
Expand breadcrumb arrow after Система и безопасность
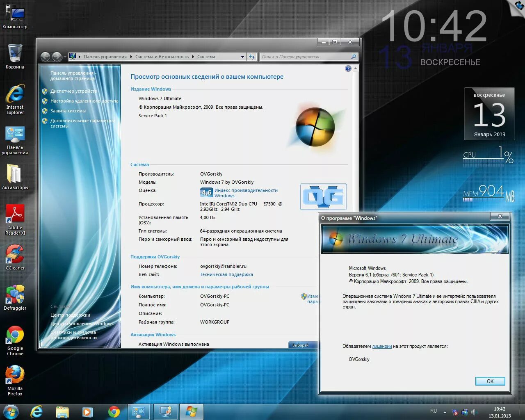point(193,57)
